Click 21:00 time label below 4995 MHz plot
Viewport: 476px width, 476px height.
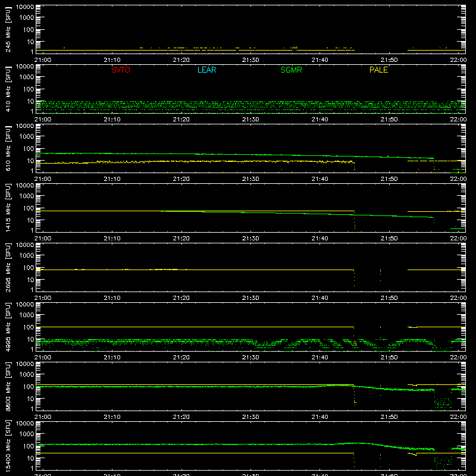[43, 358]
